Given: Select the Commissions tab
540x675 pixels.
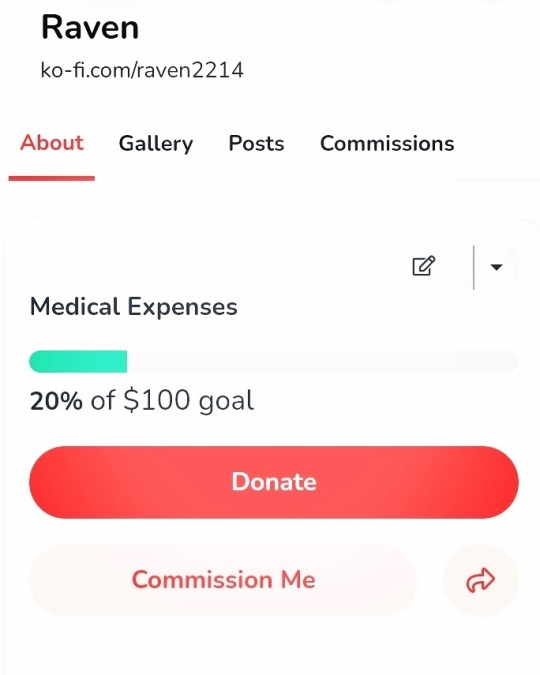Looking at the screenshot, I should coord(387,143).
